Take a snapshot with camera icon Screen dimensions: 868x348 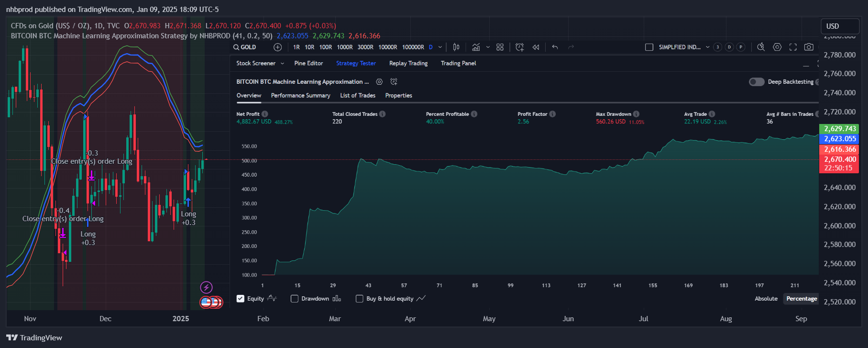tap(809, 47)
